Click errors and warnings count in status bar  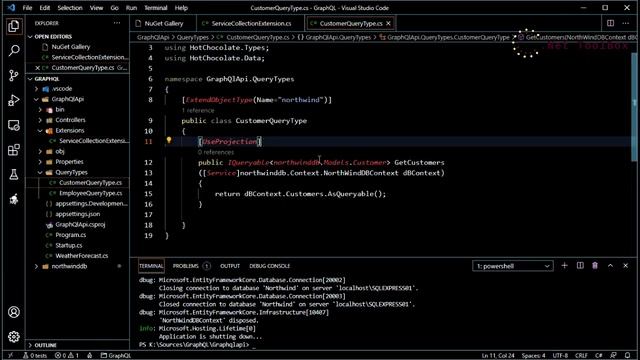[x=67, y=356]
